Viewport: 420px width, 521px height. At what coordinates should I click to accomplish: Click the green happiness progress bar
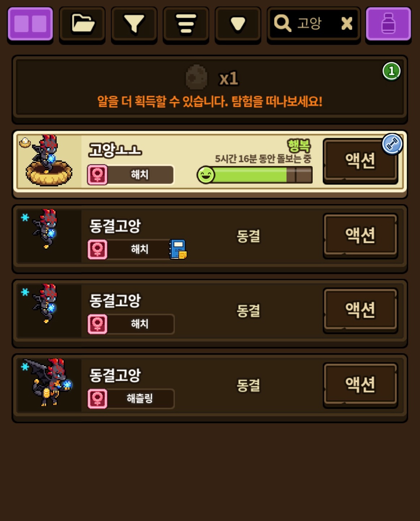coord(255,175)
